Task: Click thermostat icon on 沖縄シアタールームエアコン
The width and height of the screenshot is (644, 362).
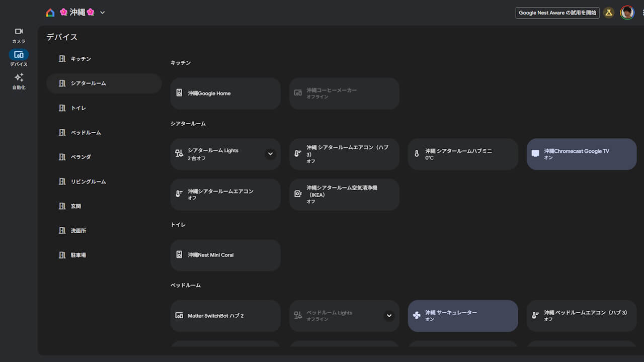Action: [179, 194]
